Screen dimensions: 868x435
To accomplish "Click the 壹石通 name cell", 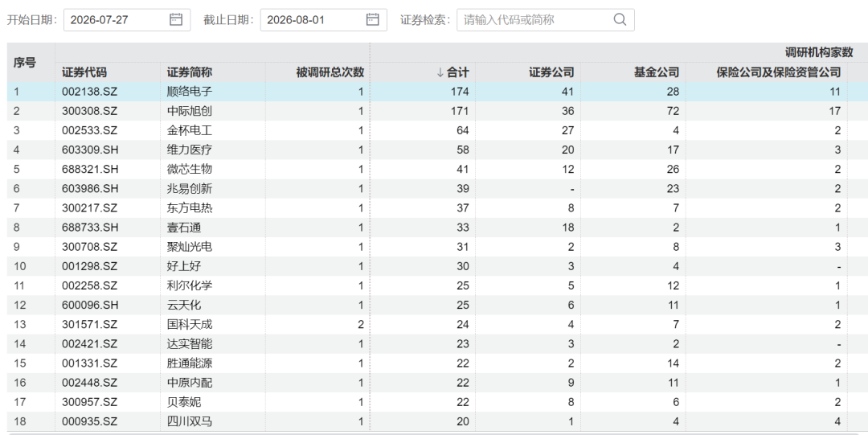I will point(184,228).
